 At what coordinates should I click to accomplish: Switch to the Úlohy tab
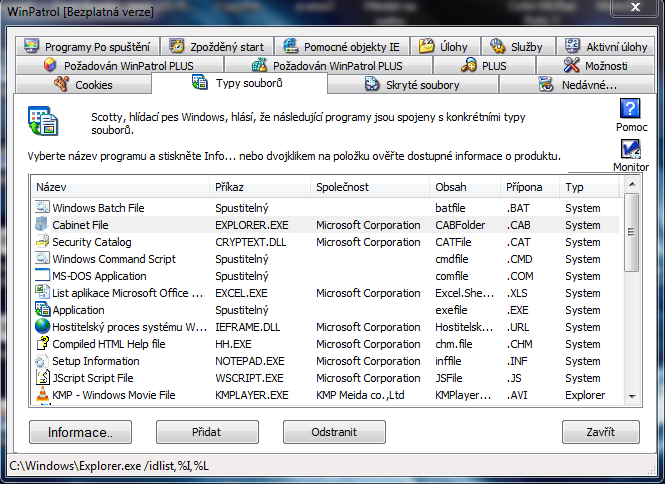[445, 46]
